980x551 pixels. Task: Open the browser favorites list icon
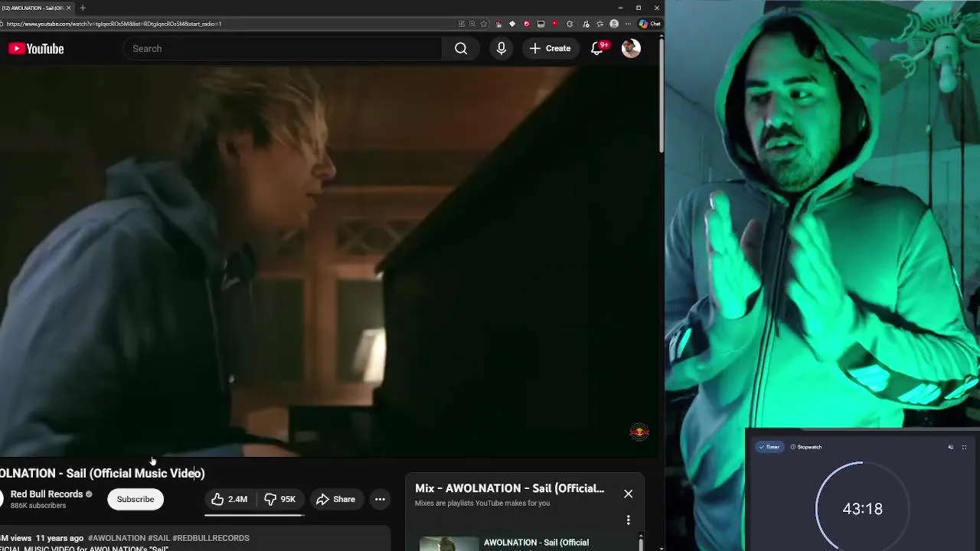click(600, 24)
